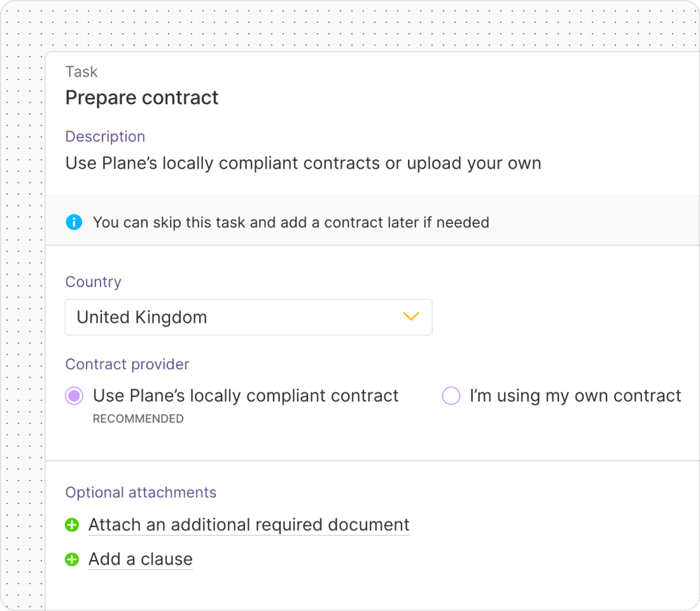The width and height of the screenshot is (700, 611).
Task: Click Use Plane's locally compliant contract label text
Action: 246,396
